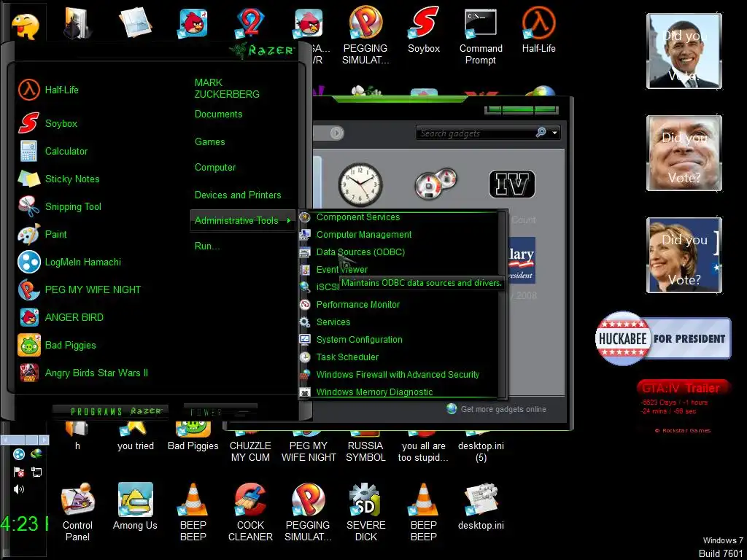
Task: Click in the Search gadgets field
Action: point(476,133)
